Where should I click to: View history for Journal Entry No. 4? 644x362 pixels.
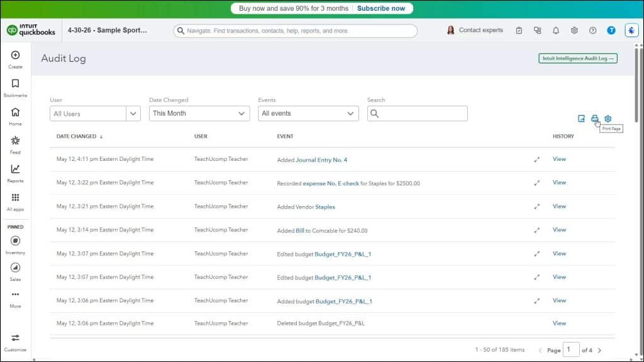(559, 159)
